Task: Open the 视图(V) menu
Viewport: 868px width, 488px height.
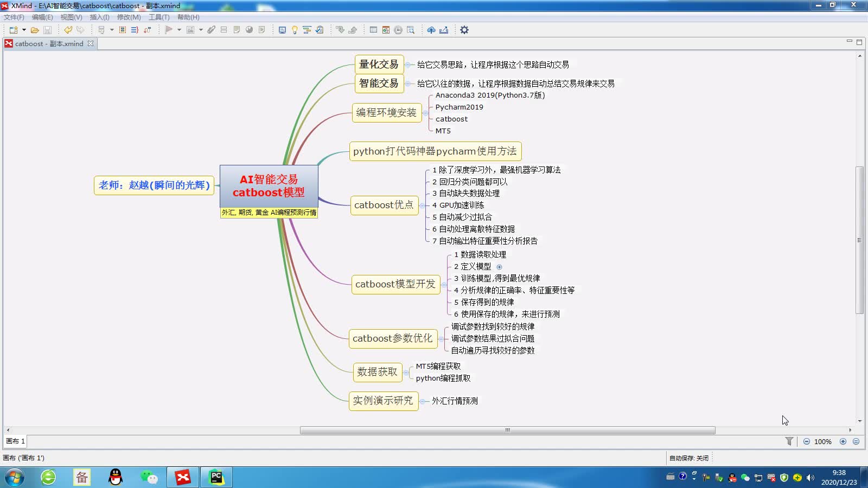Action: (x=72, y=17)
